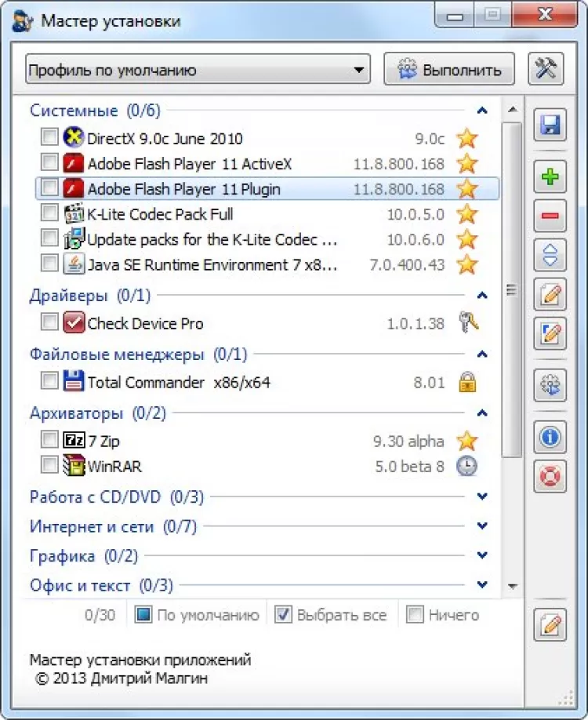588x720 pixels.
Task: Enable the WinRAR checkbox
Action: [49, 464]
